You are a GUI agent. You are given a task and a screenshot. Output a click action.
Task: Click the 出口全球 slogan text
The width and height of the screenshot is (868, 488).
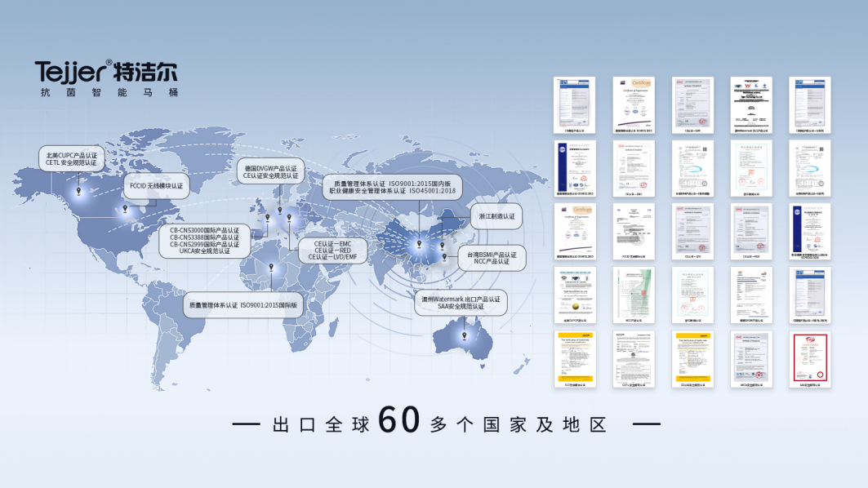pos(321,425)
